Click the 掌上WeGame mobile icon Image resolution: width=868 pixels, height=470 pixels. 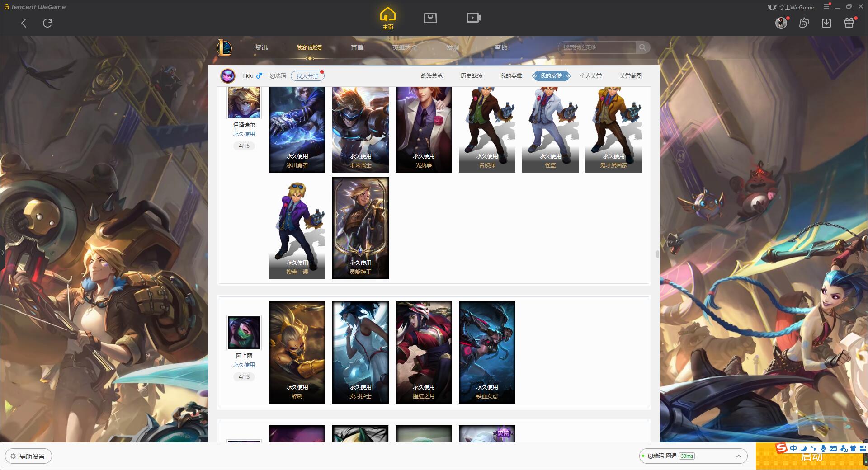(772, 7)
